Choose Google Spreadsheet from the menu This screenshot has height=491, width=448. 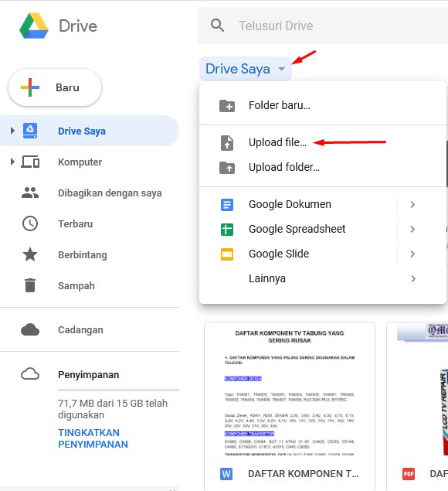coord(298,229)
